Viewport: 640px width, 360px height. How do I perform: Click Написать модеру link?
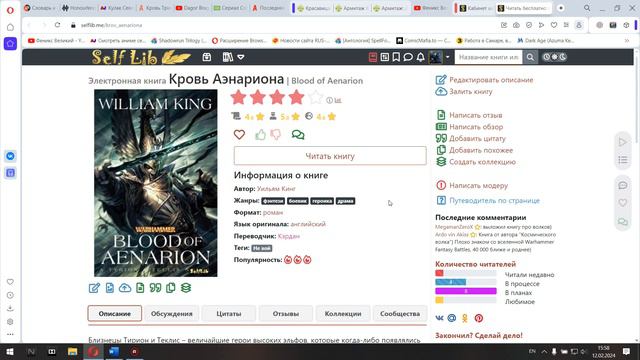click(x=478, y=185)
